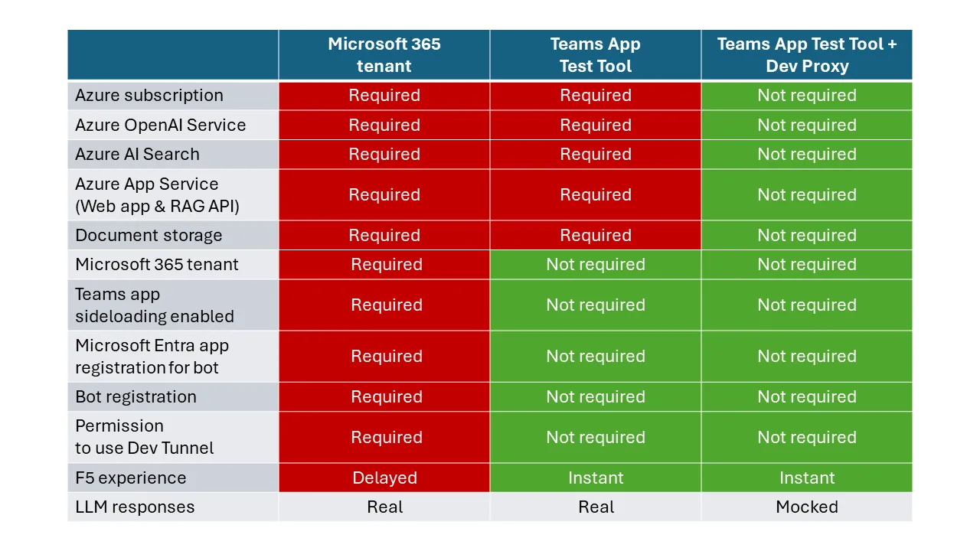Click the Microsoft 365 tenant column header
This screenshot has width=980, height=551.
coord(384,55)
